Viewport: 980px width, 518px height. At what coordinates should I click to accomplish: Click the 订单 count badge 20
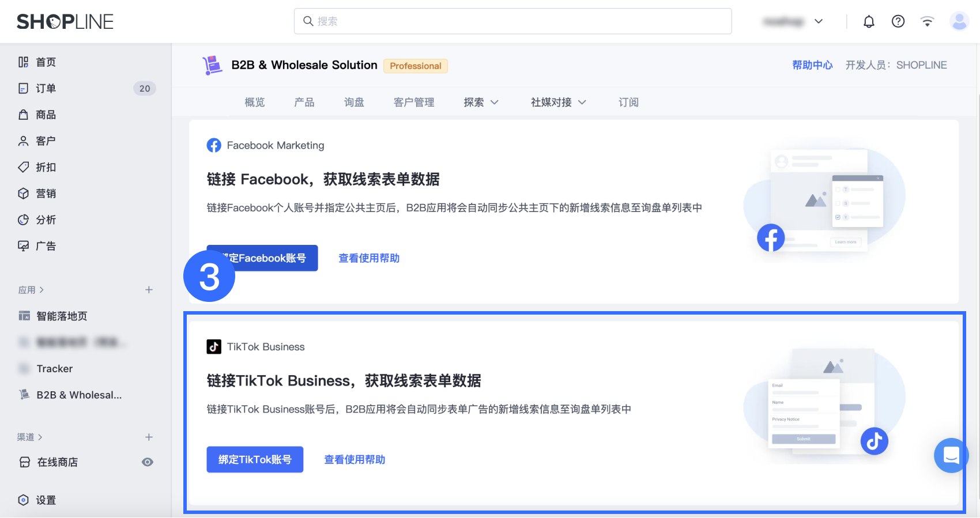click(x=145, y=88)
